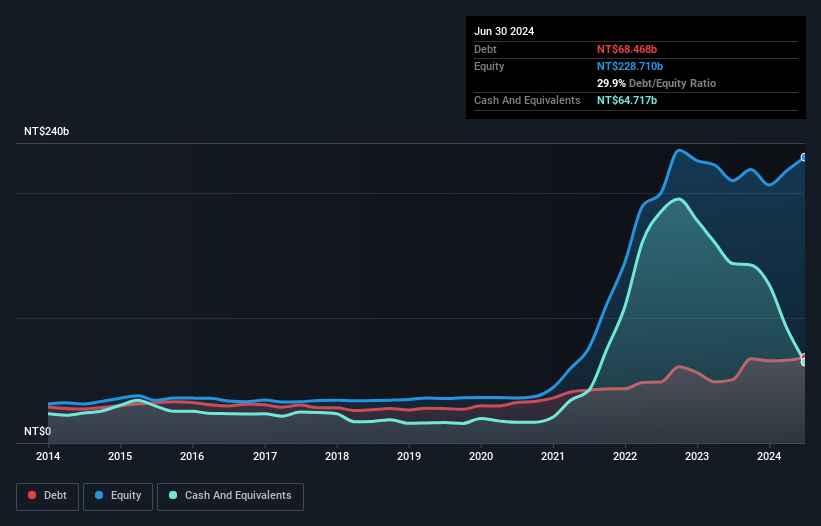Screen dimensions: 821x526
Task: Click the NT$240b y-axis label
Action: tap(47, 131)
